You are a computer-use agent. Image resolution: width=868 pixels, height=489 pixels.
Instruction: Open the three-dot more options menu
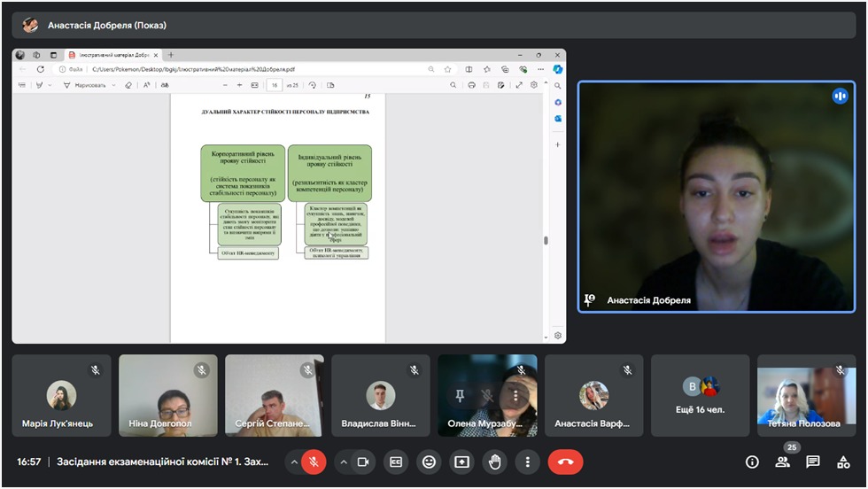click(527, 462)
